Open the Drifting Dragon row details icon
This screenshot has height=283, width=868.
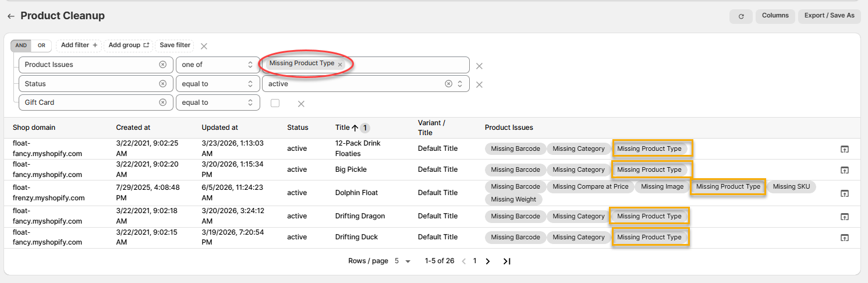coord(844,217)
